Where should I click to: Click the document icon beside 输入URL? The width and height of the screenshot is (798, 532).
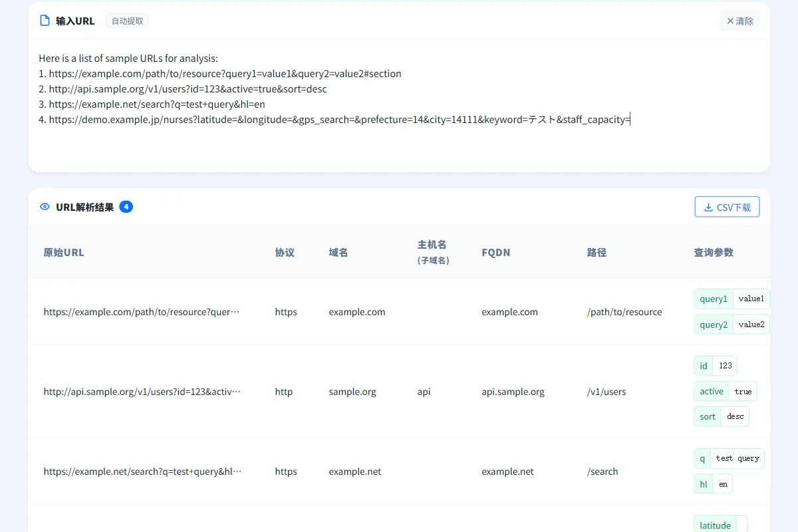tap(45, 21)
